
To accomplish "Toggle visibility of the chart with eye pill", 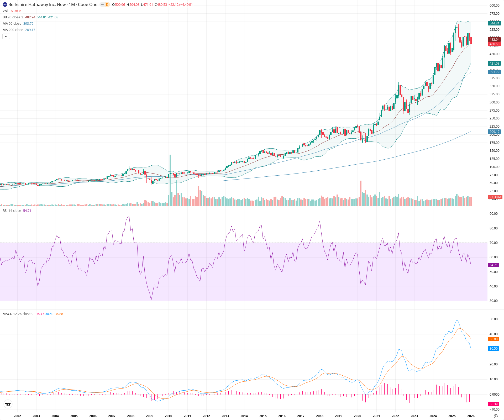I will click(x=103, y=4).
